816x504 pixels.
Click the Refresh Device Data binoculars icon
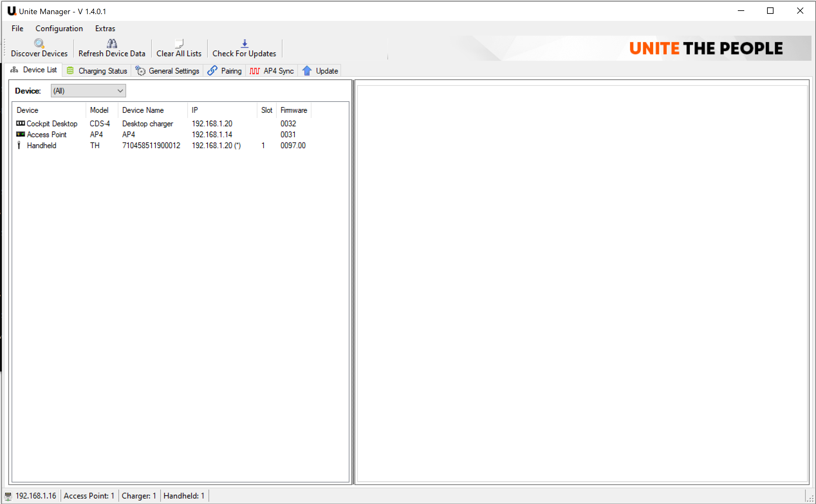[x=112, y=43]
